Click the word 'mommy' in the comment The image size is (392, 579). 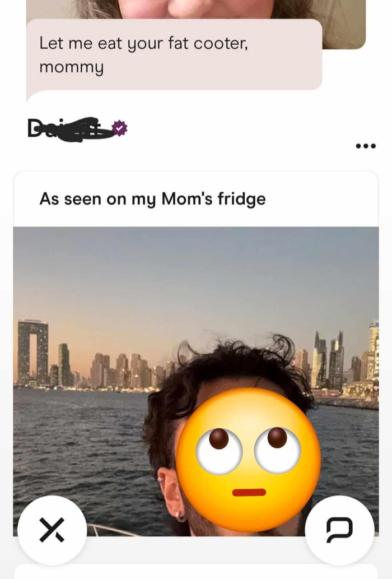[72, 68]
